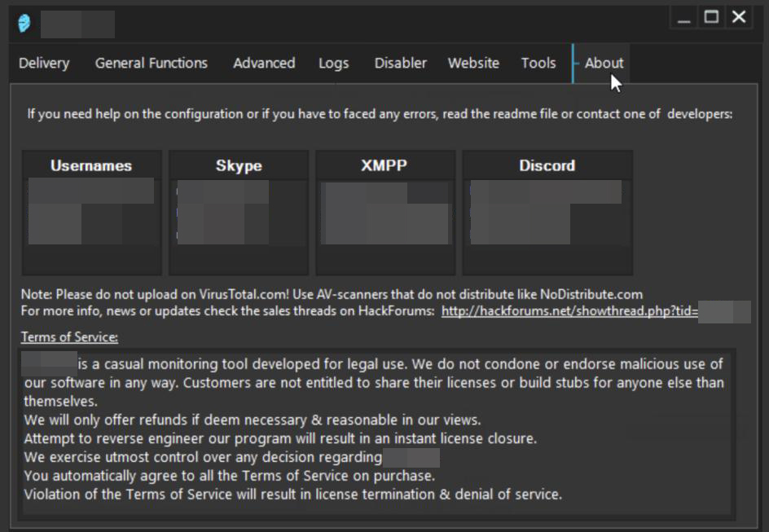769x532 pixels.
Task: Click the About tab
Action: pyautogui.click(x=604, y=63)
